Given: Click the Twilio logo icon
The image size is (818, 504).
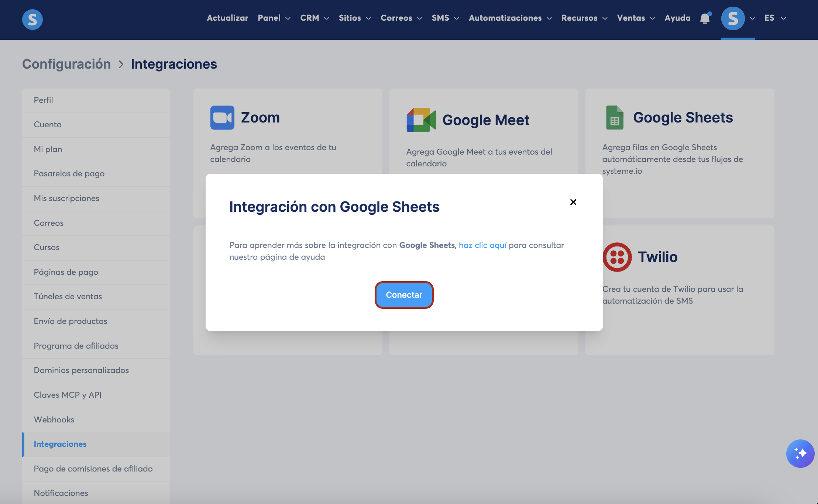Looking at the screenshot, I should (617, 257).
